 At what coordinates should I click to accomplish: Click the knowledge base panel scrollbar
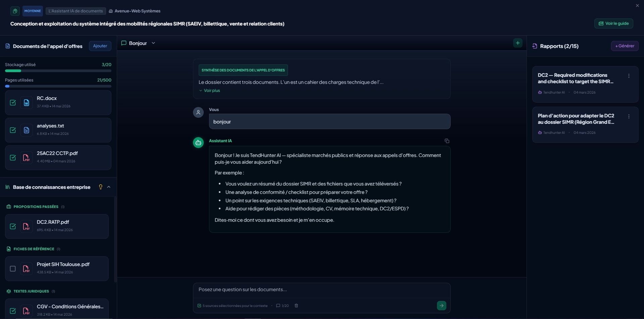click(115, 240)
